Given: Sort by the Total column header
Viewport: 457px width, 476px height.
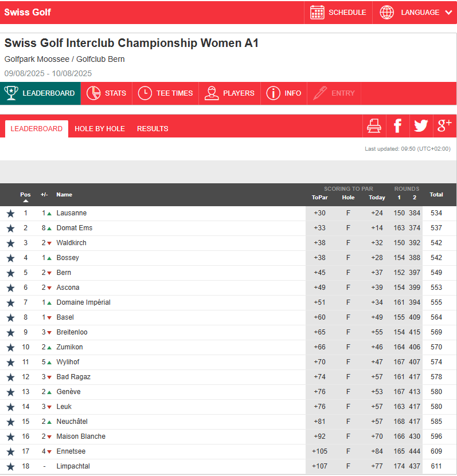Looking at the screenshot, I should click(x=436, y=195).
